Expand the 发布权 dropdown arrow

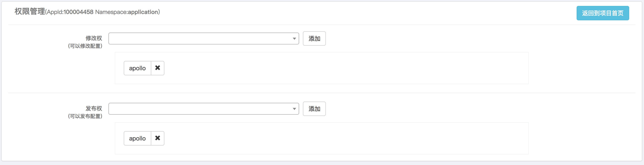click(x=294, y=109)
